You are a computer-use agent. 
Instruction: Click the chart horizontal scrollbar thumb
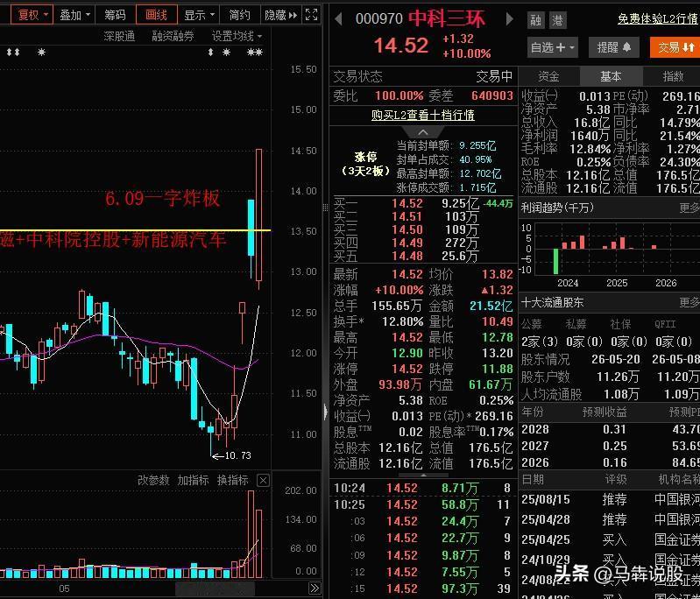pos(216,588)
